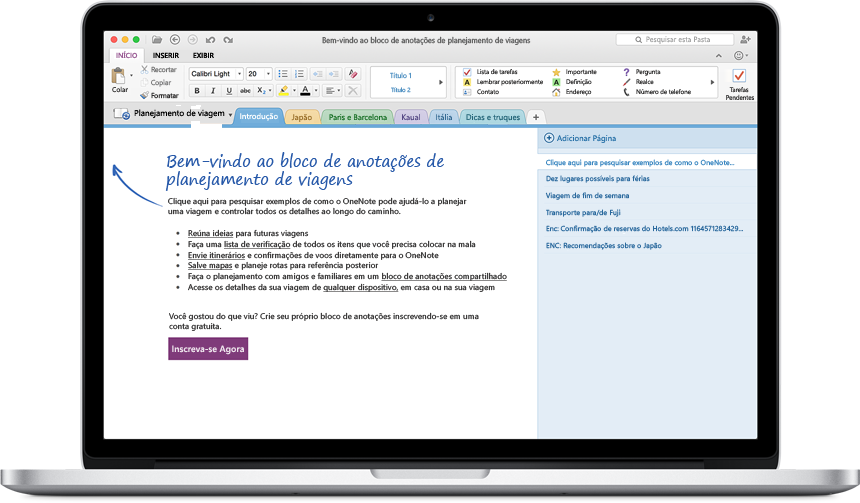
Task: Click the Recortar scissors icon
Action: [145, 70]
